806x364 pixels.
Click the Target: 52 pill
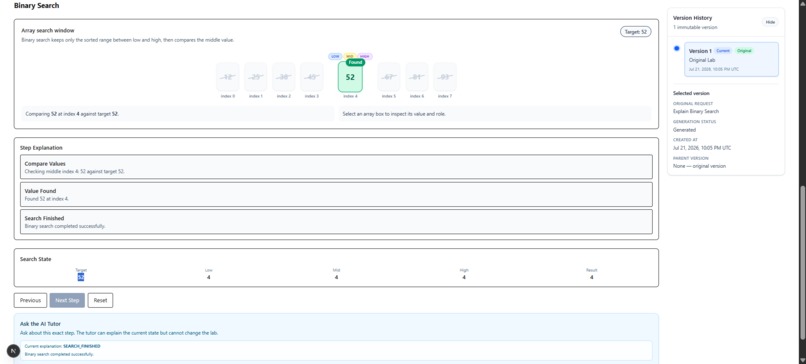pos(636,32)
